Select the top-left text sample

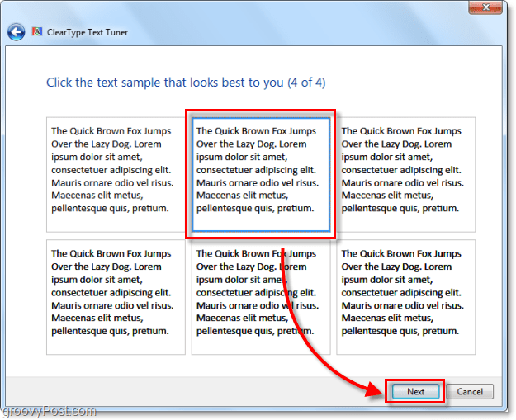(x=116, y=175)
